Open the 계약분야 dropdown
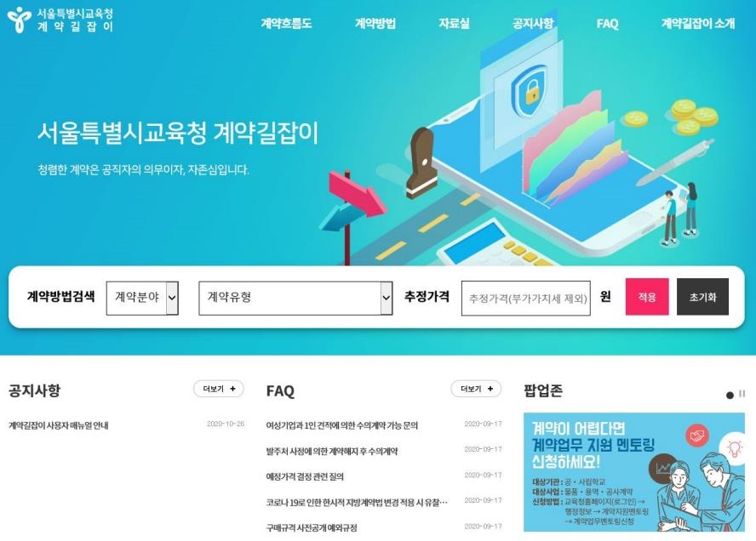756x541 pixels. coord(142,299)
